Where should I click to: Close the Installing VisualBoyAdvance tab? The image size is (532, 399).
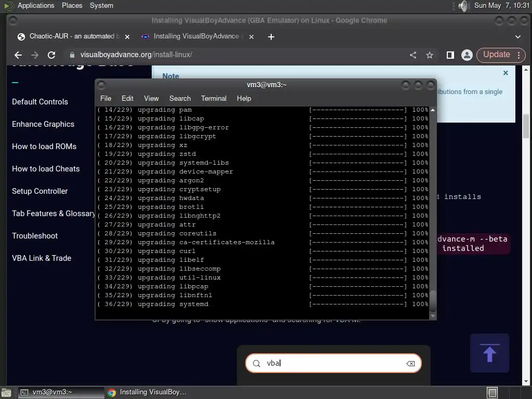(x=251, y=37)
